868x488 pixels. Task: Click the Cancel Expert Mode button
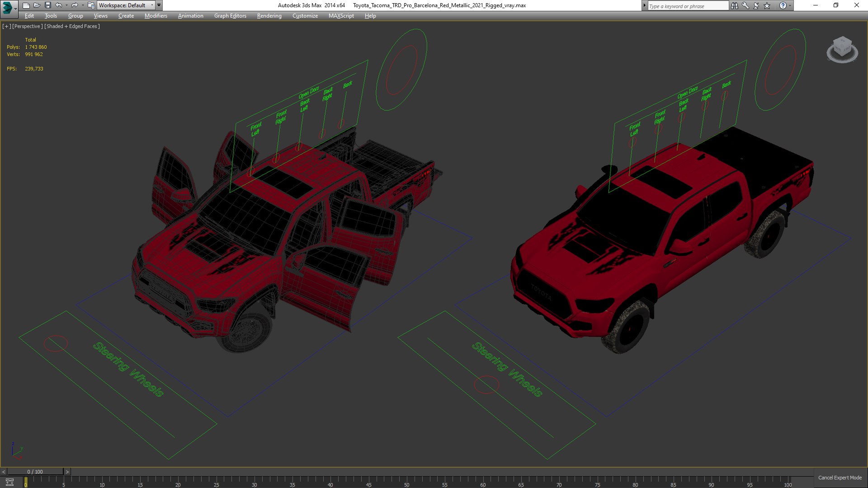840,478
